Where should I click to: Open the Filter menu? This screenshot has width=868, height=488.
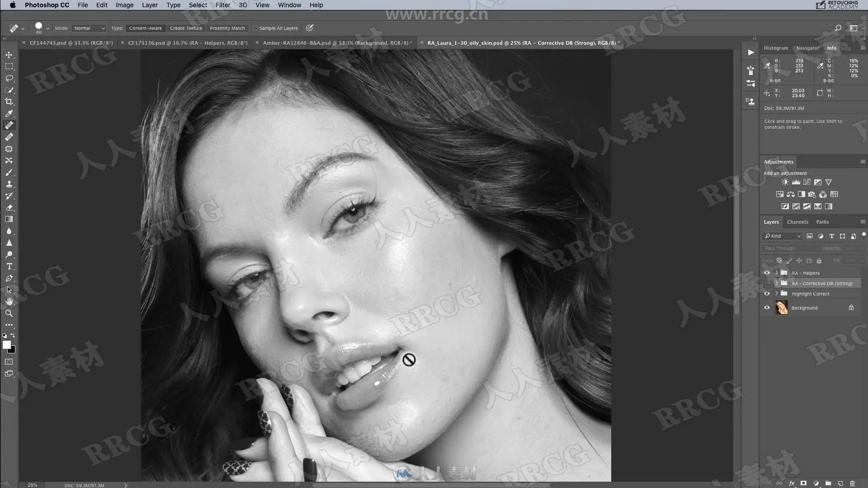pos(222,5)
